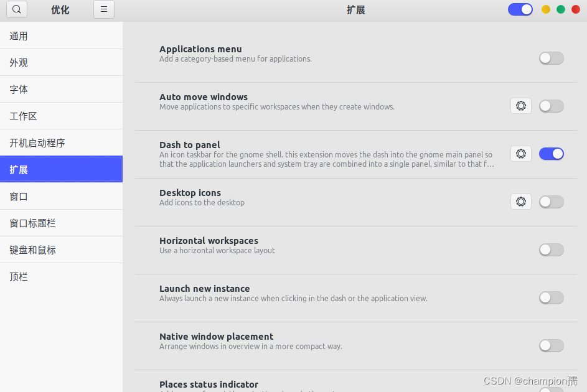
Task: Open Dash to panel settings gear
Action: 521,154
